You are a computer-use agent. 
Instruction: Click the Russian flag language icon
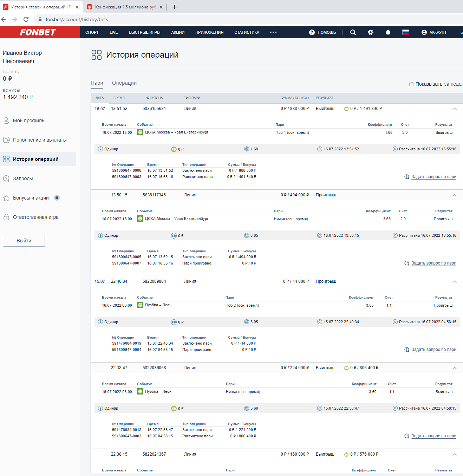[x=406, y=32]
